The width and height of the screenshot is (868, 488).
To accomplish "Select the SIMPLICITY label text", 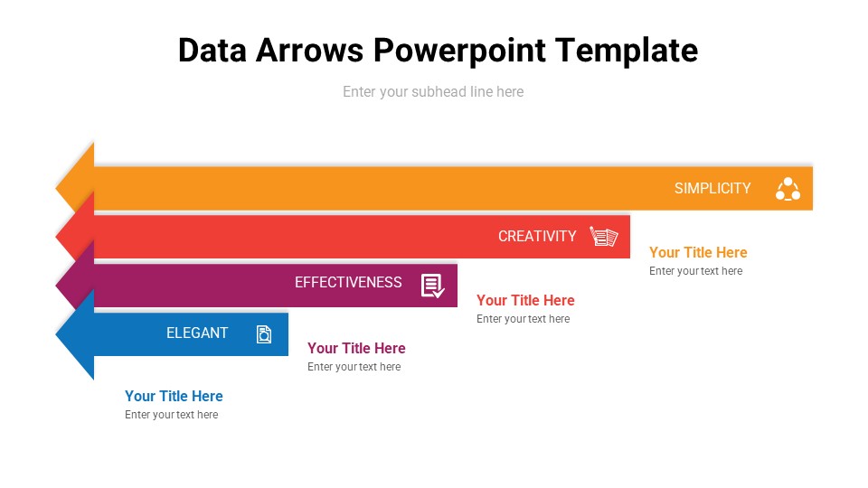I will [712, 188].
